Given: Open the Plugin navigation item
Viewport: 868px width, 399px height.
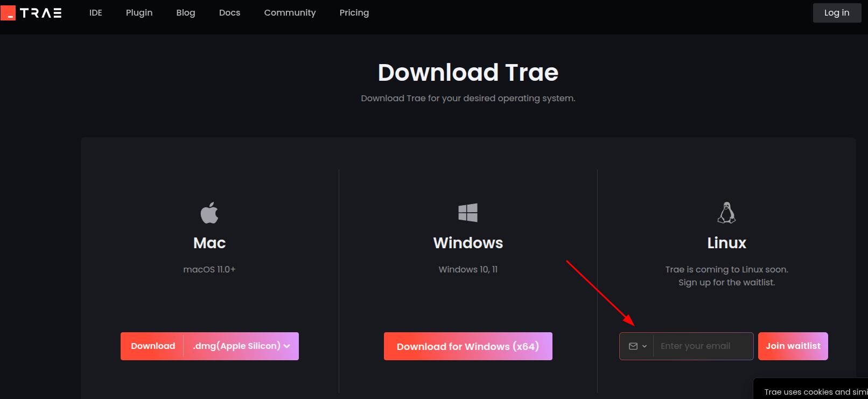Looking at the screenshot, I should coord(139,12).
